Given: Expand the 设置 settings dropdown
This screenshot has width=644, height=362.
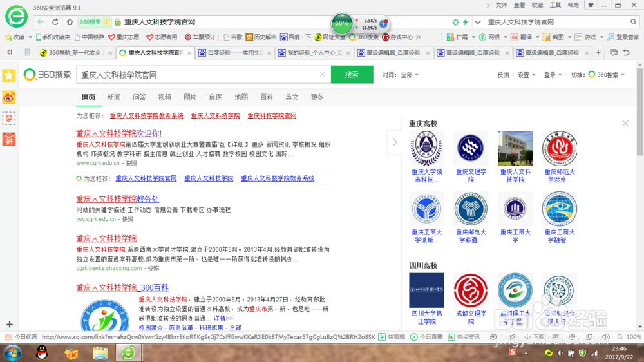Looking at the screenshot, I should point(527,75).
